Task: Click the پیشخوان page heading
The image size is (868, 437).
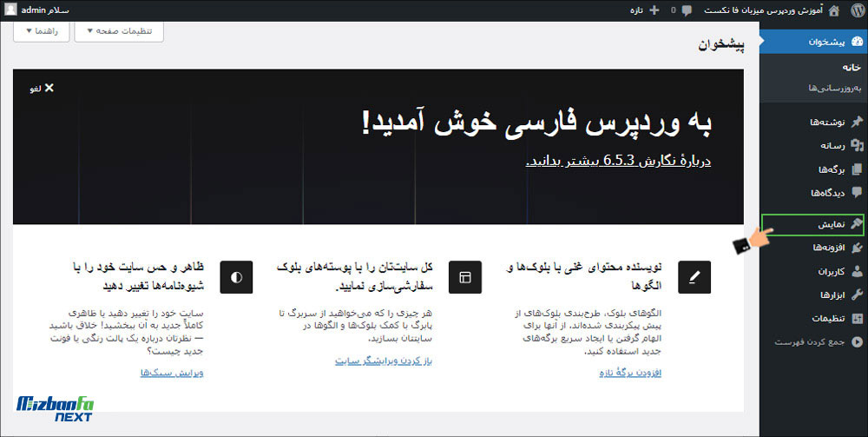Action: click(x=721, y=45)
